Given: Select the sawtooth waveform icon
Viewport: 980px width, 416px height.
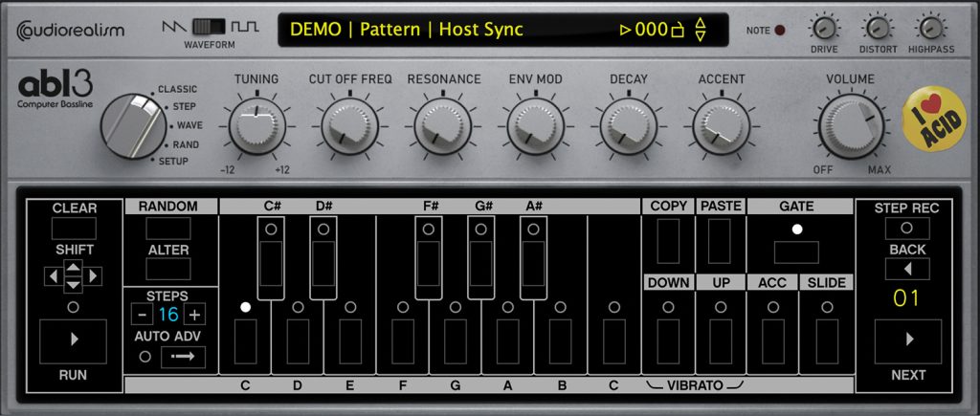Looking at the screenshot, I should [x=172, y=26].
